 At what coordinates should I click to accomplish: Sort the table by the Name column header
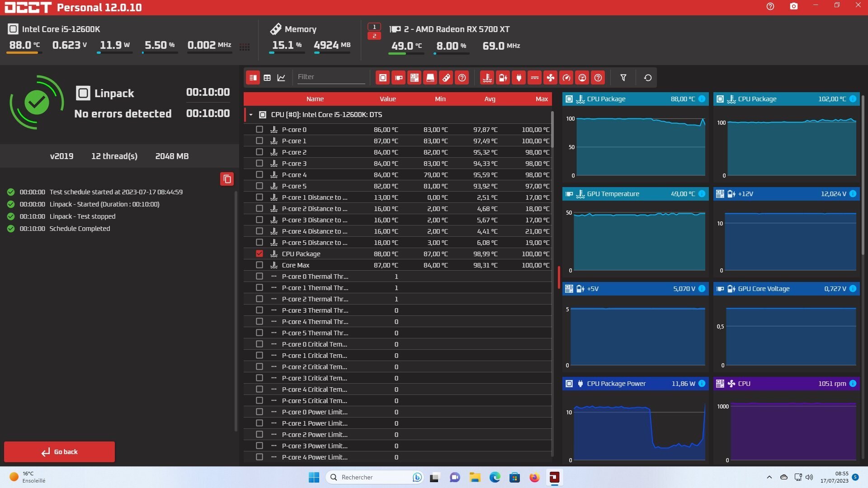pos(315,99)
